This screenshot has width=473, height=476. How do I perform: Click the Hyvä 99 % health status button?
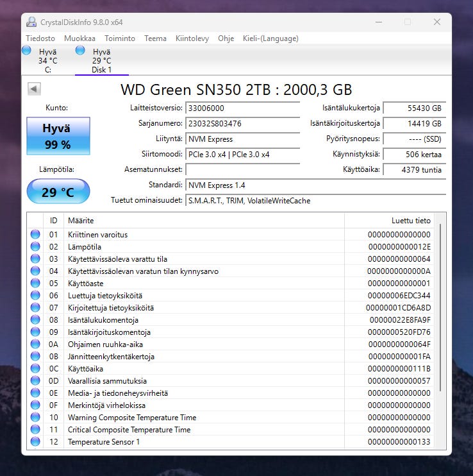click(x=58, y=136)
